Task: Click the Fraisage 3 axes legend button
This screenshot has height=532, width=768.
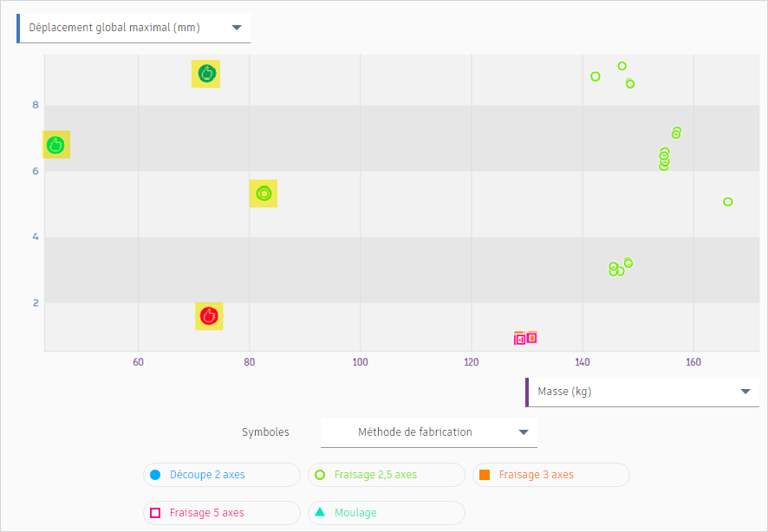Action: tap(551, 475)
